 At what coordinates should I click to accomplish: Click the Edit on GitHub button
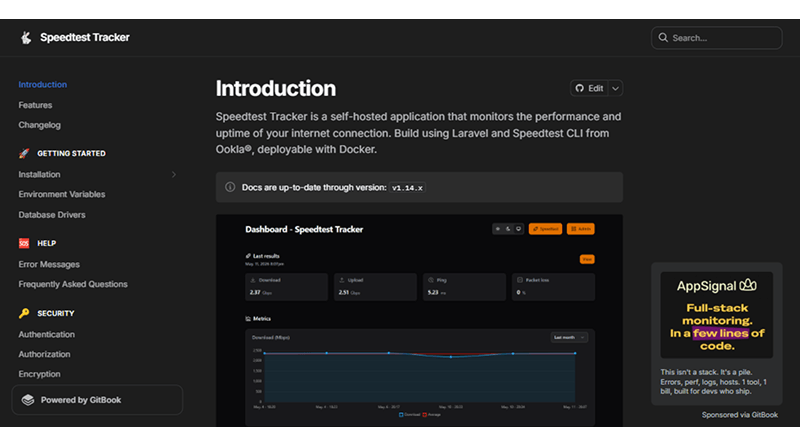589,88
